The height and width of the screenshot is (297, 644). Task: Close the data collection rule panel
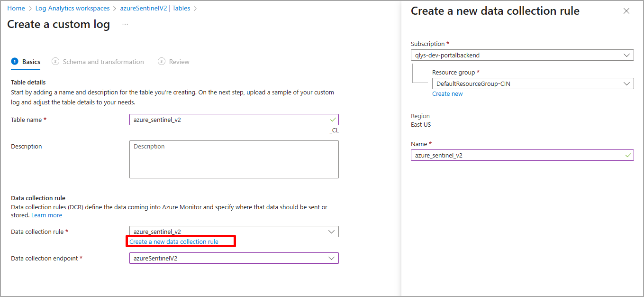[626, 11]
